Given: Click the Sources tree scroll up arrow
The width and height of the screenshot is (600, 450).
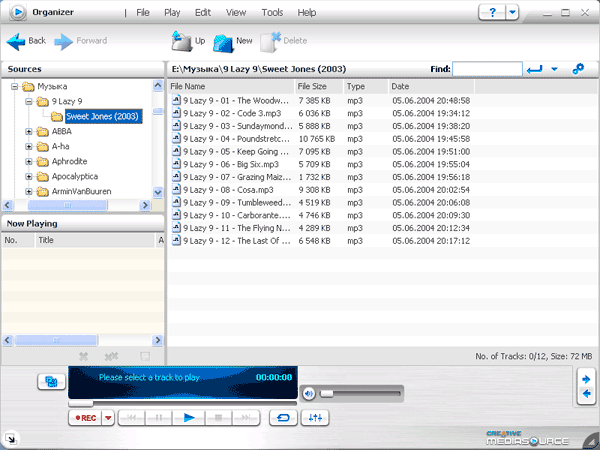Looking at the screenshot, I should point(158,85).
